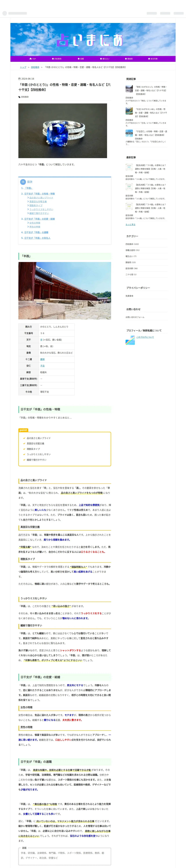This screenshot has width=186, height=868.
Task: Click the rainbow profile image
Action: pyautogui.click(x=130, y=340)
